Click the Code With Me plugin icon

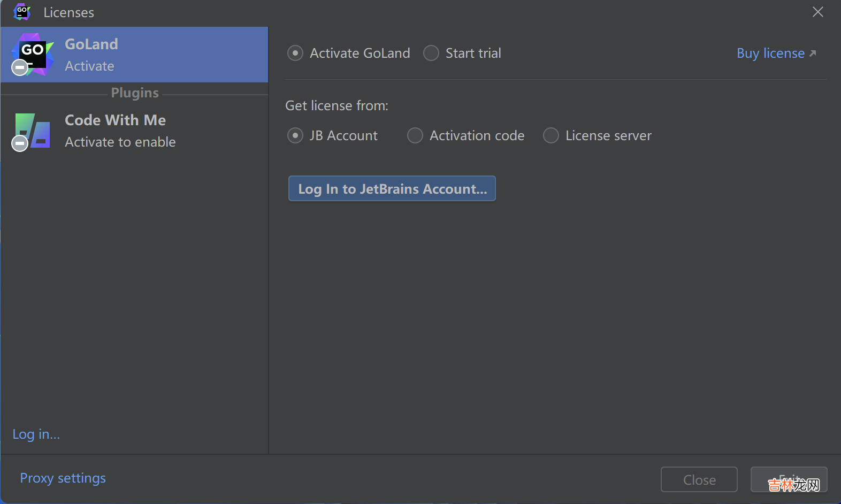(x=32, y=131)
